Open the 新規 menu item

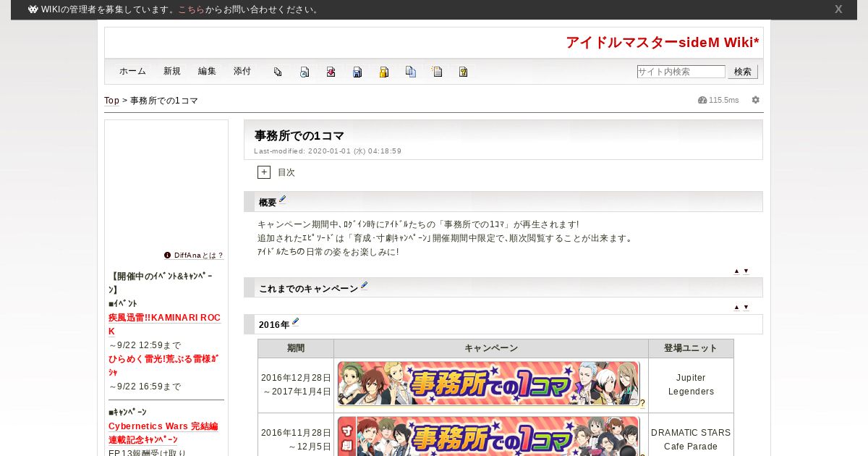click(x=172, y=72)
